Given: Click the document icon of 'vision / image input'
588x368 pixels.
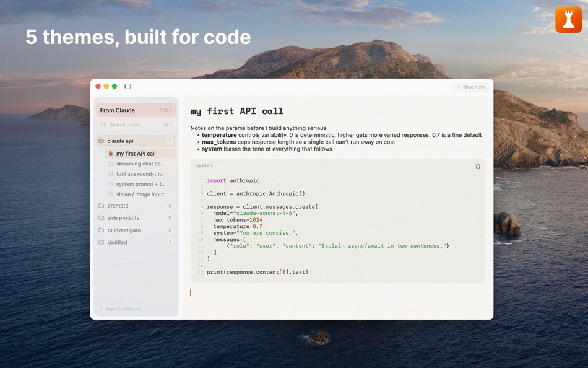Looking at the screenshot, I should tap(111, 194).
